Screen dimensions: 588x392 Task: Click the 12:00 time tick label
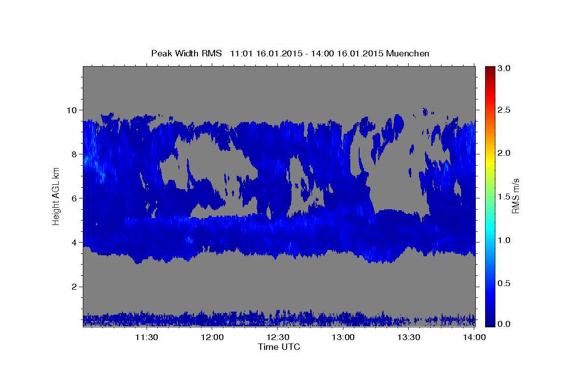[212, 337]
